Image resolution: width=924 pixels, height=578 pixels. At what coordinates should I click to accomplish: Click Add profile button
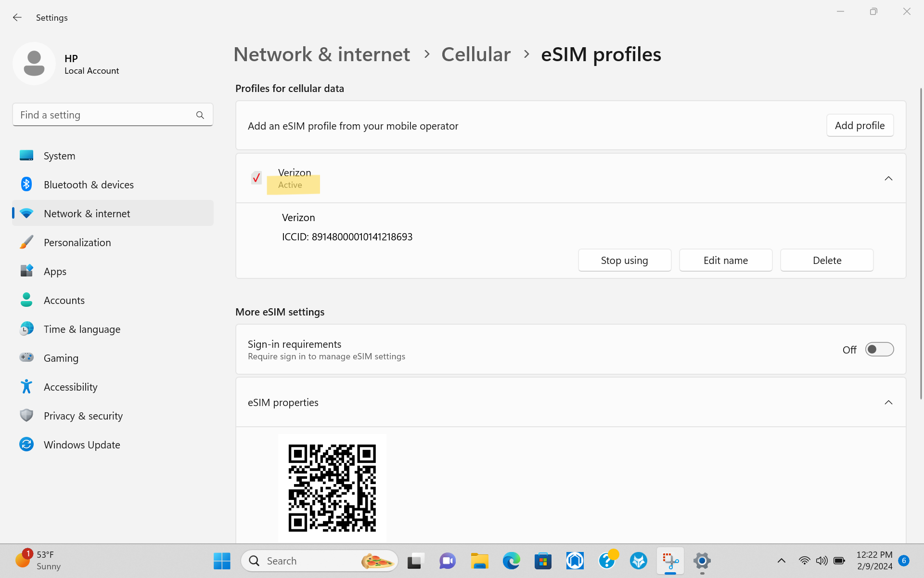860,125
